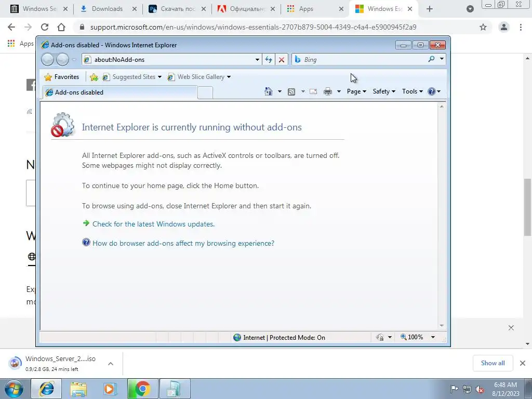The width and height of the screenshot is (532, 399).
Task: Click Chrome's Back arrow
Action: pyautogui.click(x=11, y=27)
